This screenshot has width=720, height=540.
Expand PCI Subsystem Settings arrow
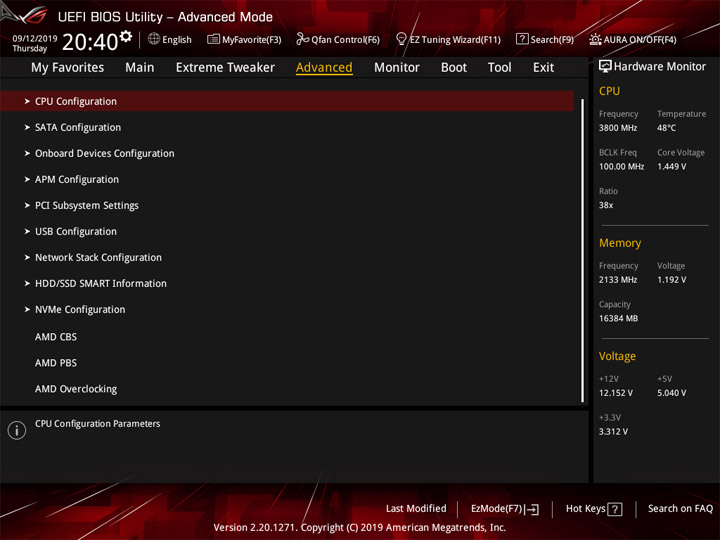coord(27,205)
